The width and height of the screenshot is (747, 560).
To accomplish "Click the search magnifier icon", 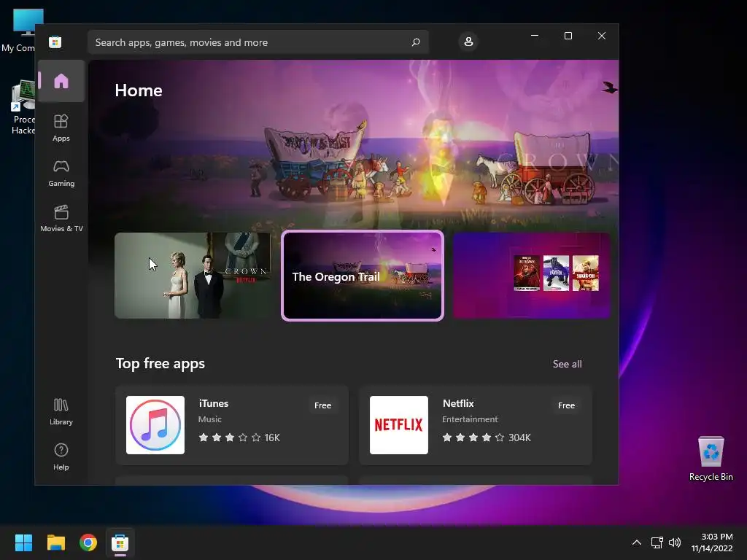I will click(x=415, y=42).
